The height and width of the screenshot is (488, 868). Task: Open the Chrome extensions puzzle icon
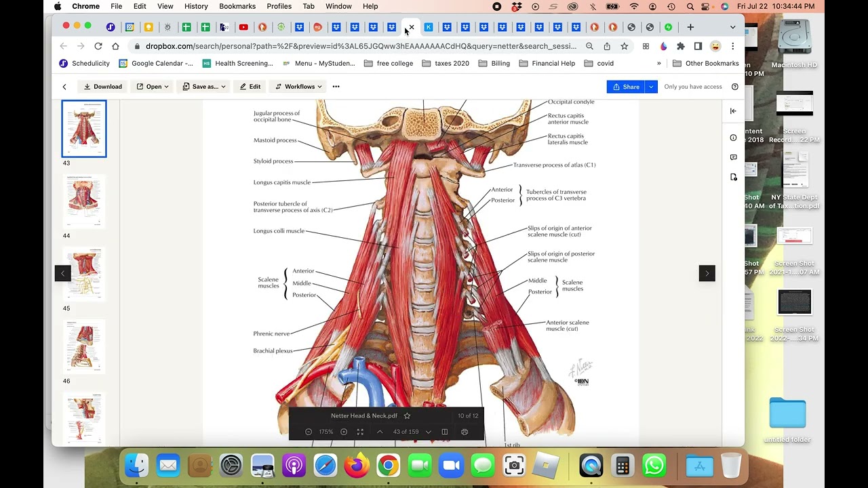coord(681,46)
